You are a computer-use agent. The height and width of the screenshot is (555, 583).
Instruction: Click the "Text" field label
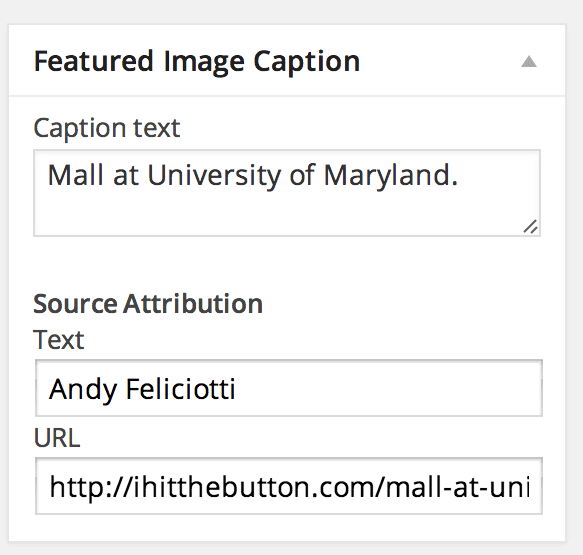click(x=59, y=340)
